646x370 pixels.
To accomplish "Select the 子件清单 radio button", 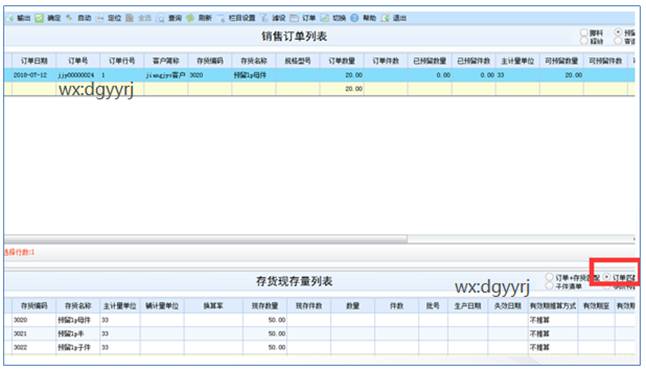I will point(549,286).
